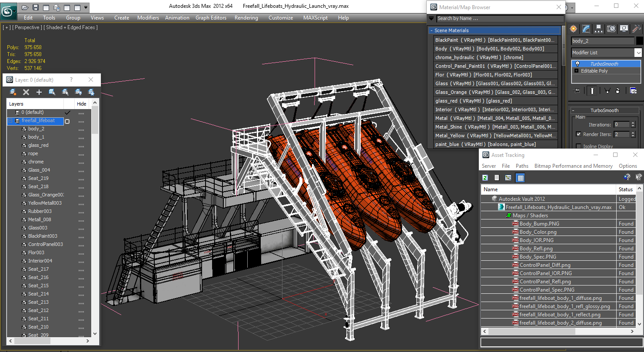Toggle current-layer box for freefall_lifeboat
This screenshot has width=644, height=352.
click(x=67, y=121)
